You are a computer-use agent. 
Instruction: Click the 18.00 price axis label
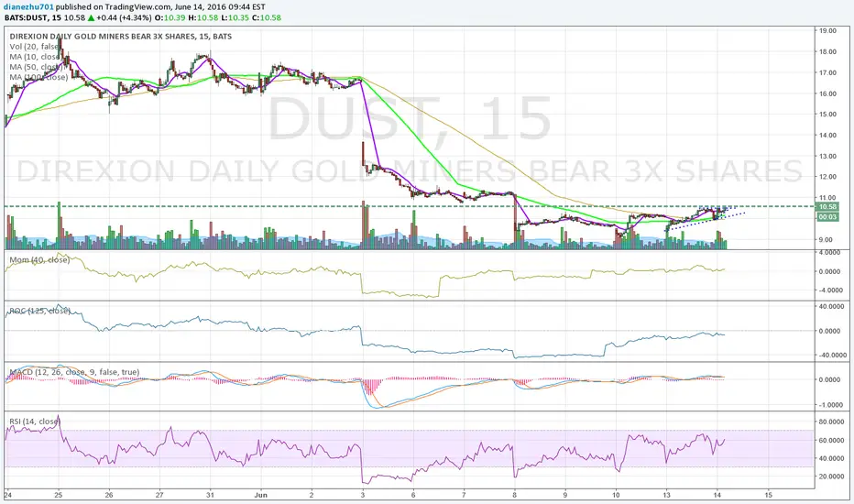[x=827, y=51]
